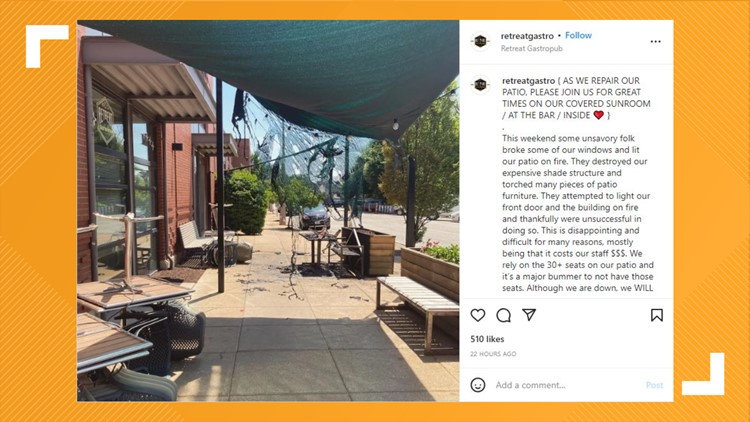Open the retreatgastro username in post header

pos(527,36)
